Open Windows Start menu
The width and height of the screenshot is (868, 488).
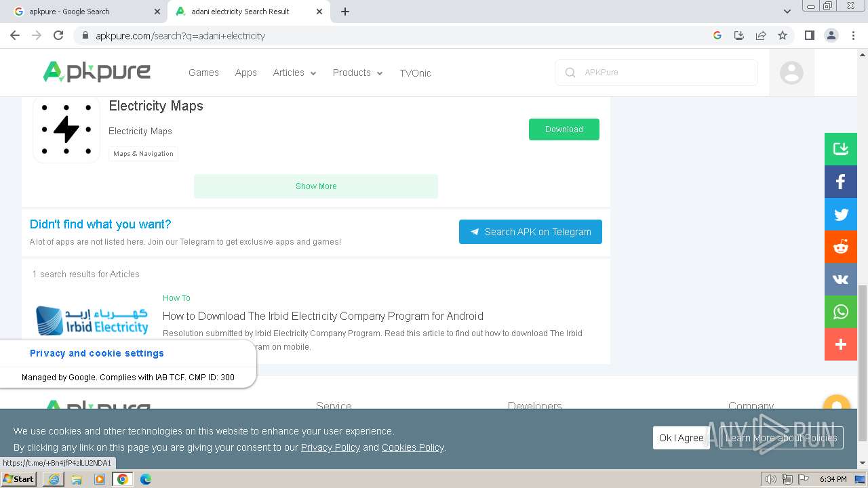tap(19, 479)
